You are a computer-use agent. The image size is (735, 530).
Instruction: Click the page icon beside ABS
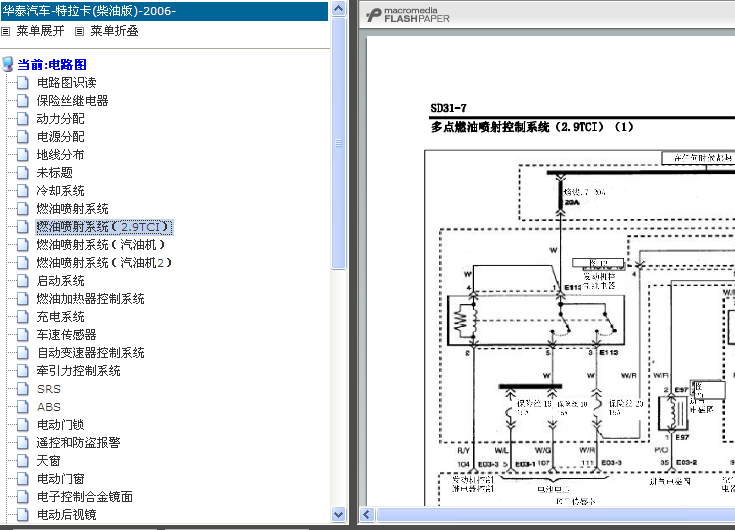[23, 407]
